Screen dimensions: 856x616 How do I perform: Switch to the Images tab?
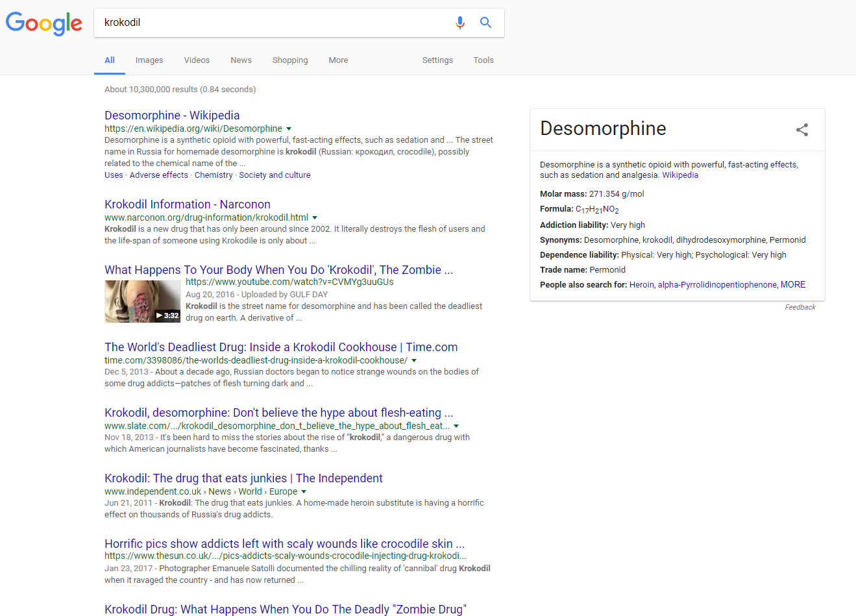click(x=149, y=60)
